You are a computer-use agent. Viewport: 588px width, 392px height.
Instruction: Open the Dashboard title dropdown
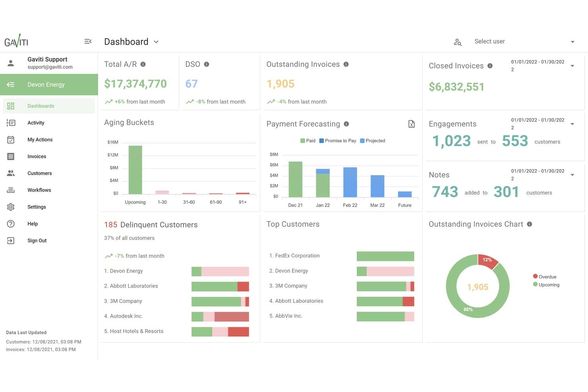coord(156,42)
